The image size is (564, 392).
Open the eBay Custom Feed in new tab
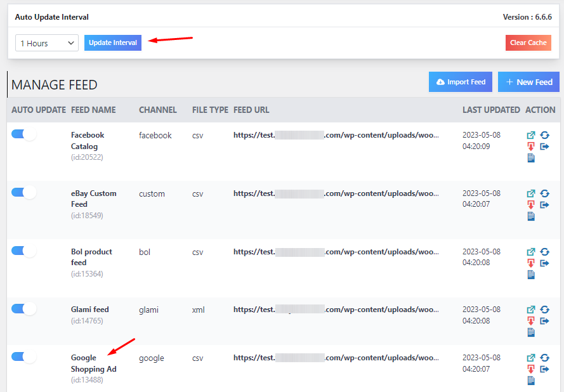click(531, 193)
